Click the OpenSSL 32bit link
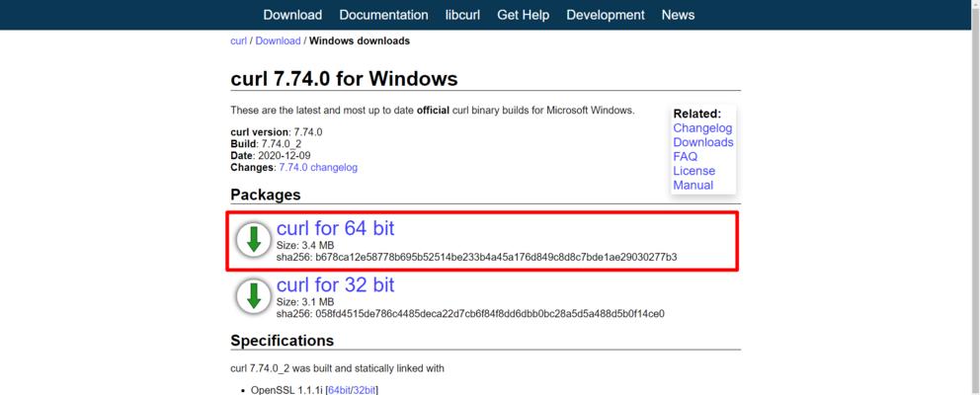This screenshot has width=980, height=395. [365, 390]
